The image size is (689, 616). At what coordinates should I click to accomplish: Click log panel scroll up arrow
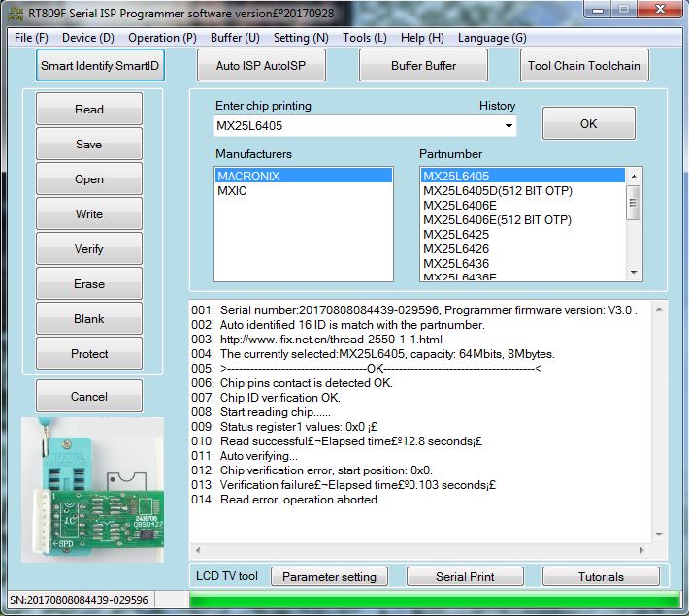[659, 309]
